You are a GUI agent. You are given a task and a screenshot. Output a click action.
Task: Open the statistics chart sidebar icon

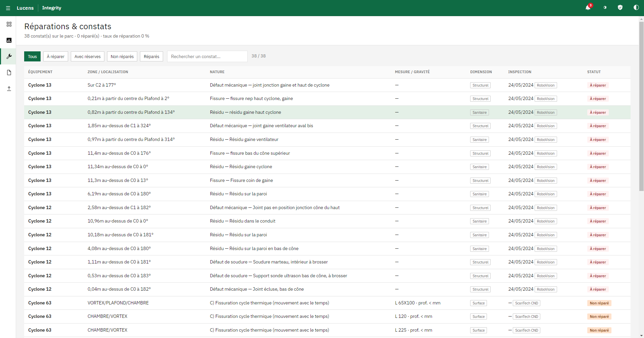(x=9, y=40)
